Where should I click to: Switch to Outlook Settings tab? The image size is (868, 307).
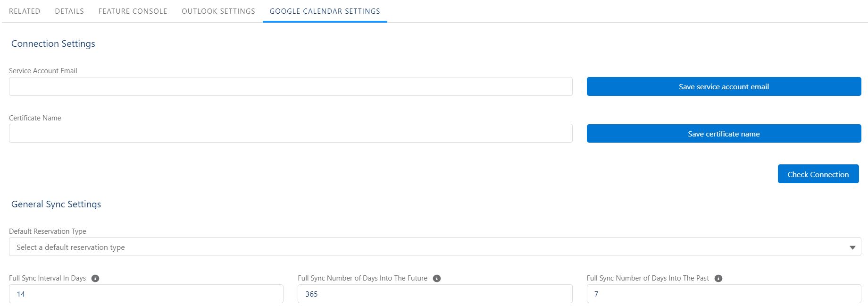[218, 11]
